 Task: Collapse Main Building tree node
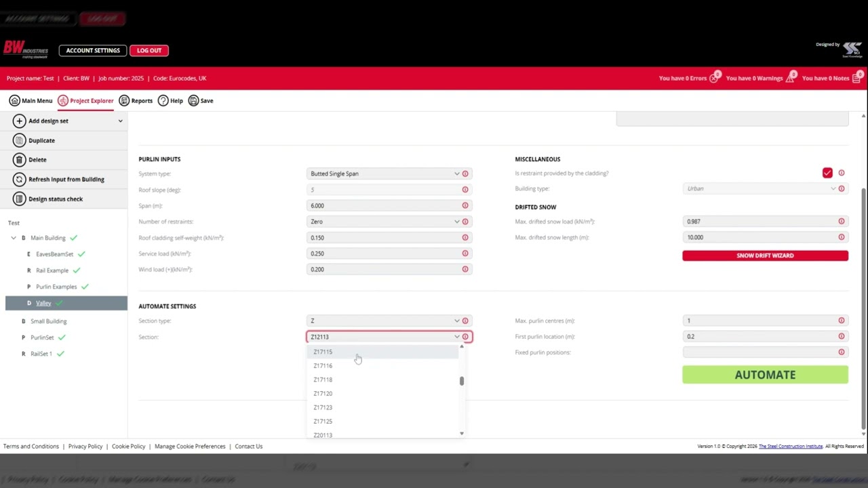coord(14,238)
